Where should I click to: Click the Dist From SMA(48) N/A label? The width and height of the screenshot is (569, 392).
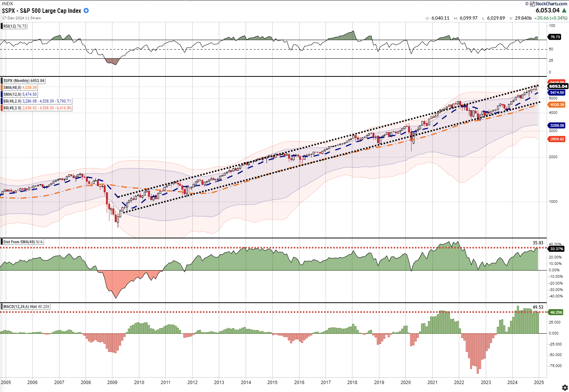point(23,242)
